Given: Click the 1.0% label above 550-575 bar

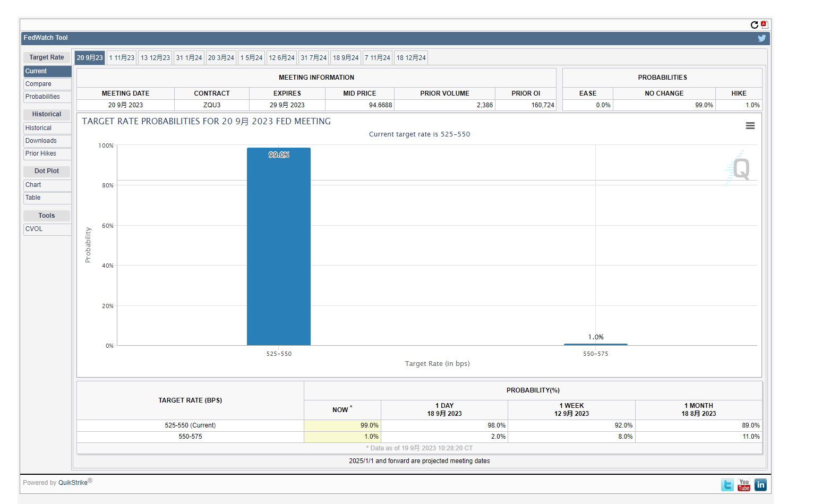Looking at the screenshot, I should point(596,337).
